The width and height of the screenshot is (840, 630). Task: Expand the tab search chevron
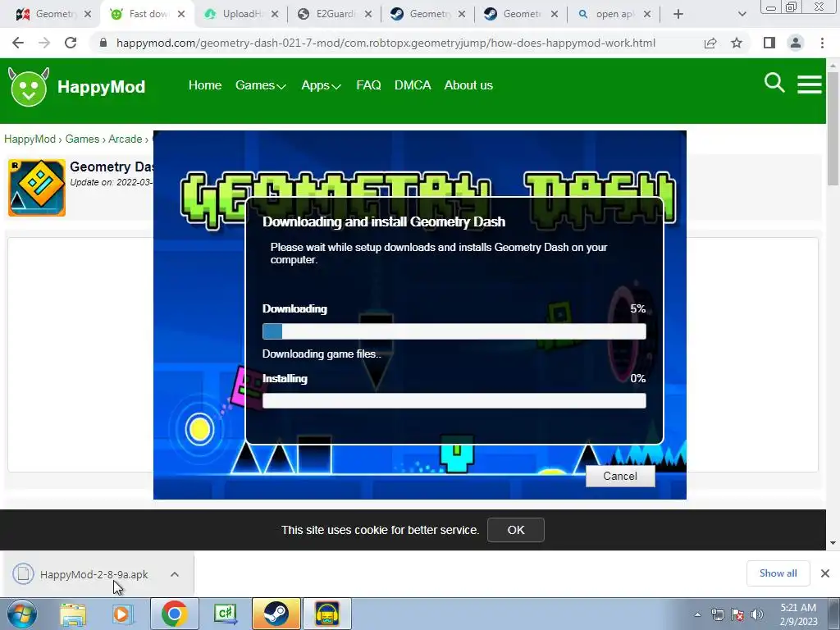[x=742, y=14]
